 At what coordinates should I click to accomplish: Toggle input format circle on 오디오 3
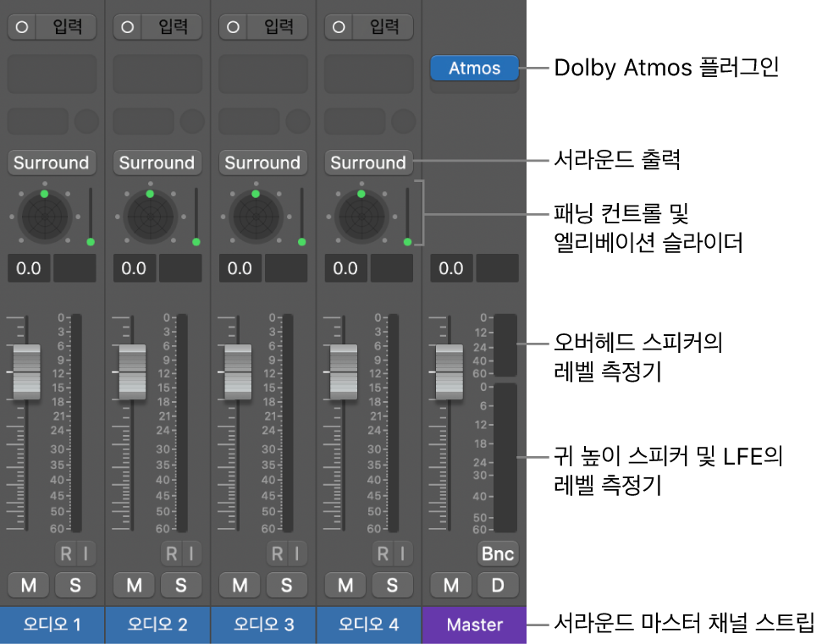(x=233, y=27)
